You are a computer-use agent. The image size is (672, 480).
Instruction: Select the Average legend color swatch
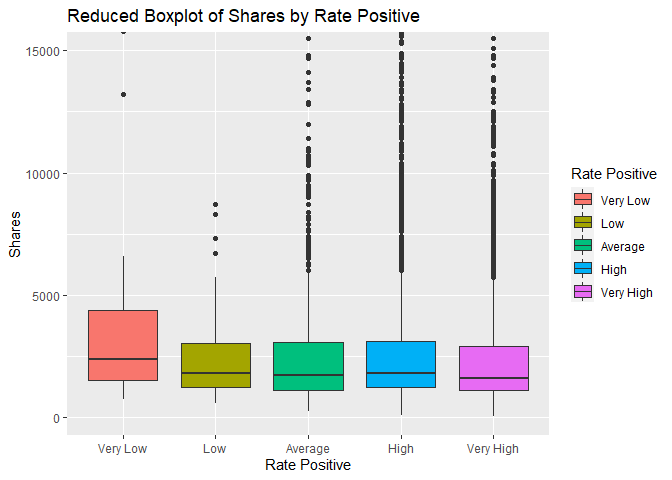tap(583, 246)
